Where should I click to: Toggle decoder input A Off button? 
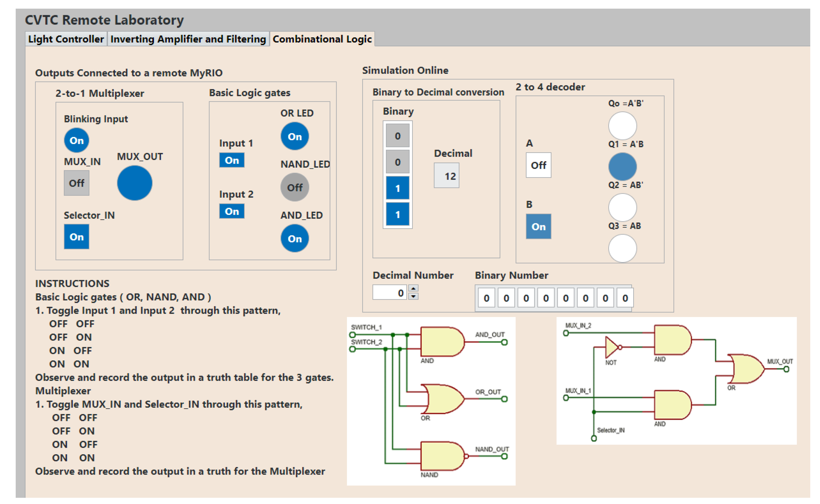click(538, 165)
